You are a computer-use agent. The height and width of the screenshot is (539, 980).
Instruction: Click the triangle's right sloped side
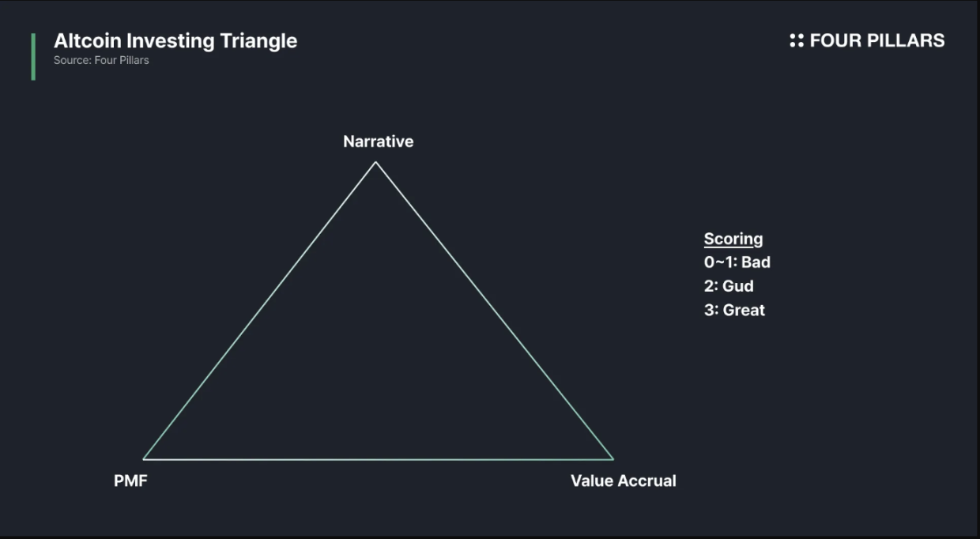tap(494, 311)
